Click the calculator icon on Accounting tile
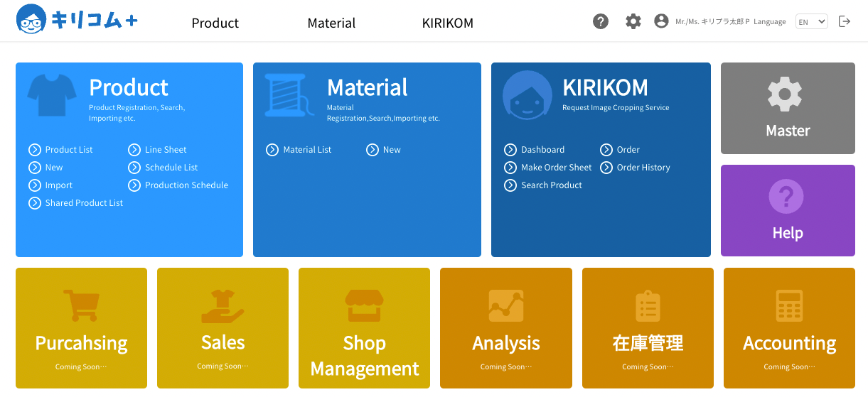Viewport: 868px width, 397px height. [789, 305]
